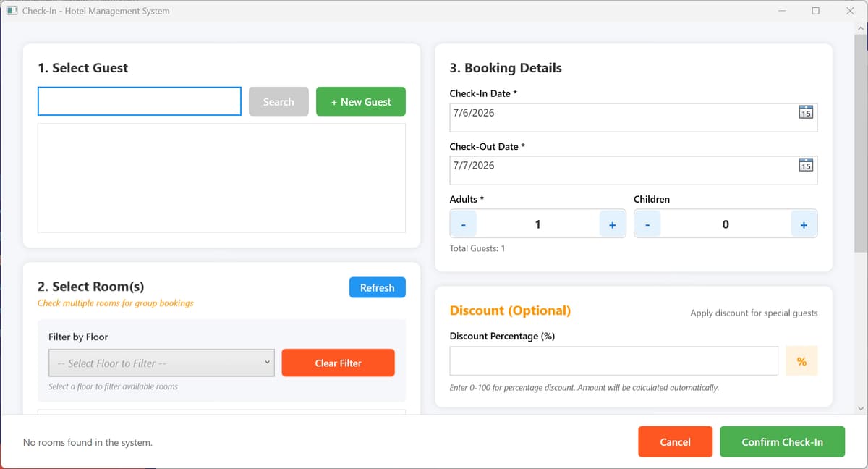Cancel the check-in
The width and height of the screenshot is (868, 469).
tap(676, 441)
